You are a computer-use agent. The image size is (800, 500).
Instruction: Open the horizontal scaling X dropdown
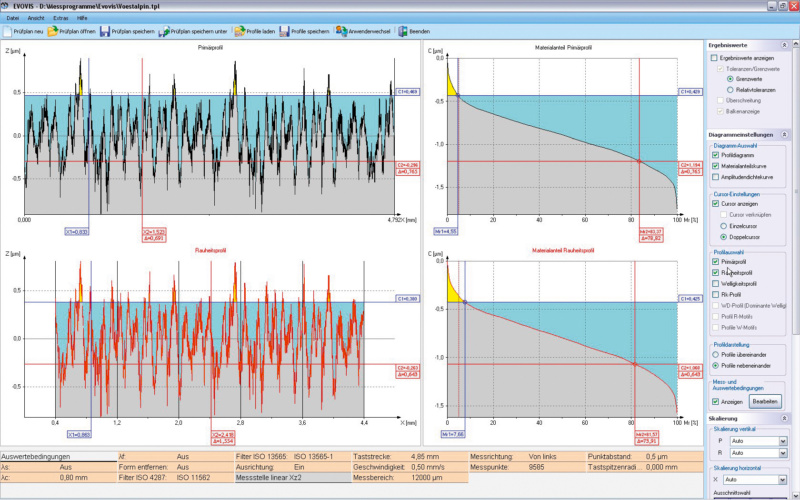[783, 479]
